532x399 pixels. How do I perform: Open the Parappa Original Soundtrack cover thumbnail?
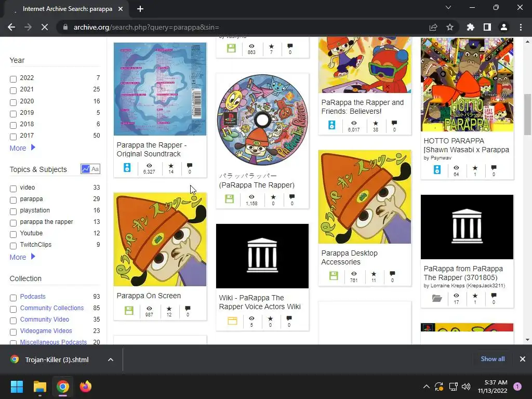tap(160, 89)
